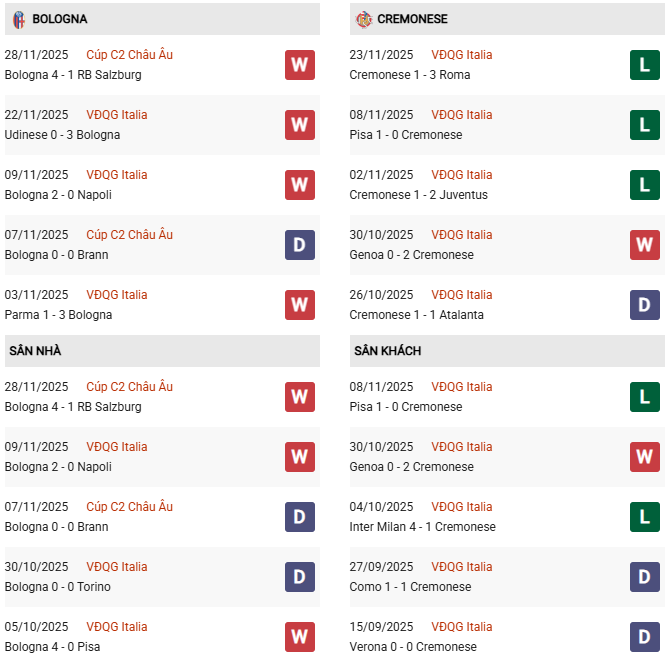Click the L badge for Inter Milan 4 - 1 Cremonese
The height and width of the screenshot is (661, 666).
tap(645, 517)
